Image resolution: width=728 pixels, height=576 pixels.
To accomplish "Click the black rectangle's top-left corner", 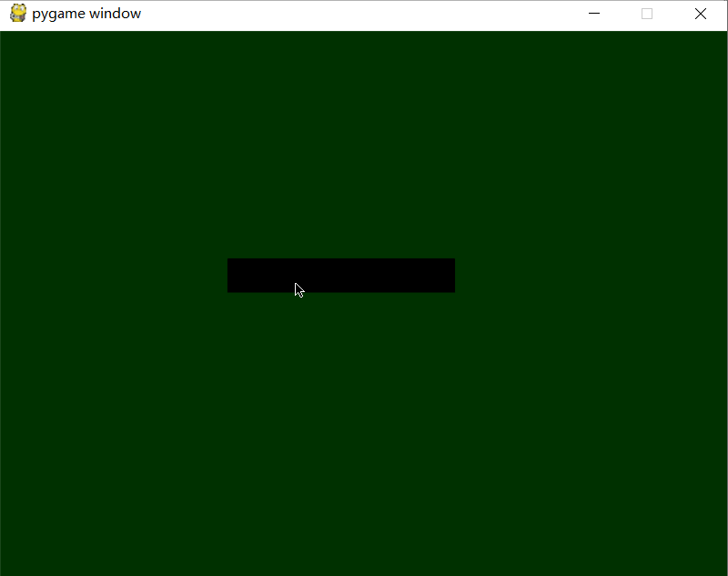I will [x=229, y=260].
